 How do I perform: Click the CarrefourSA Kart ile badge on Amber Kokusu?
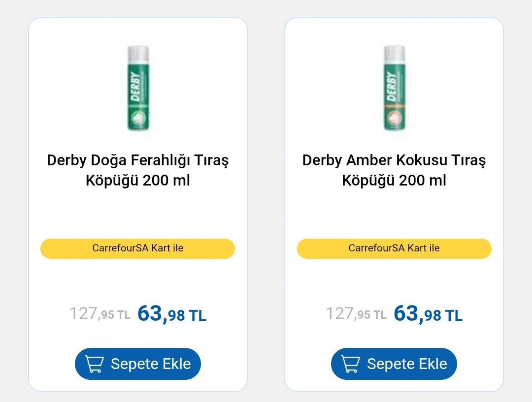(394, 248)
